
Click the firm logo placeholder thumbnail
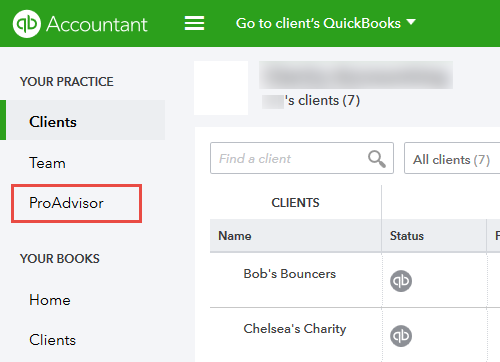pos(221,88)
